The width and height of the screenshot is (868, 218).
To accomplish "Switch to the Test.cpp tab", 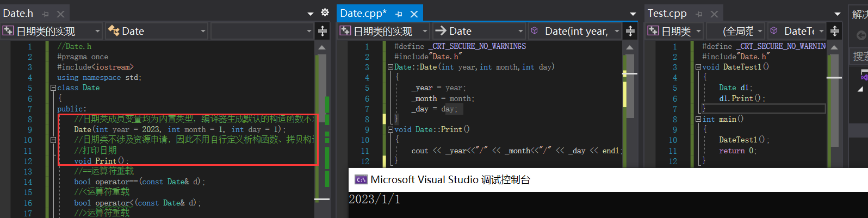I will (x=667, y=14).
